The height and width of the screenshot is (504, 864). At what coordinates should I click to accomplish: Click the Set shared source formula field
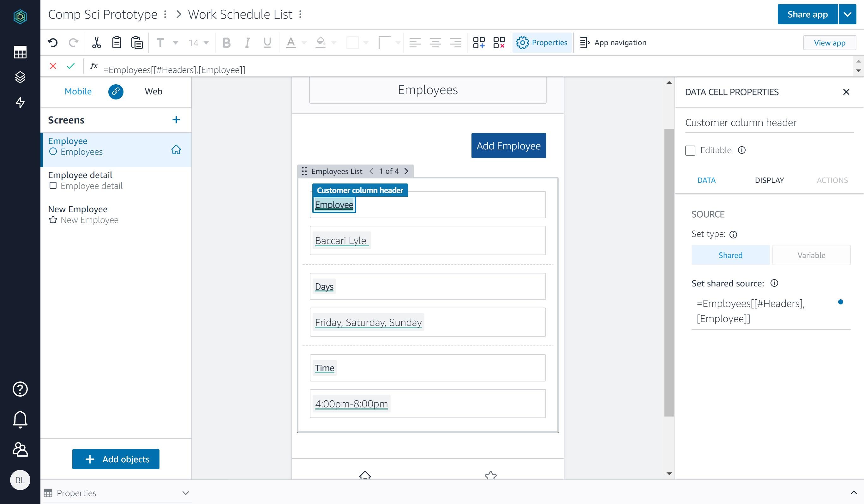point(761,311)
